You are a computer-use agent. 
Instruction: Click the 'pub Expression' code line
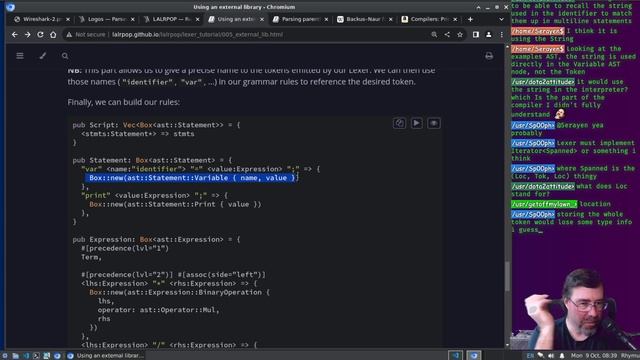pos(156,239)
